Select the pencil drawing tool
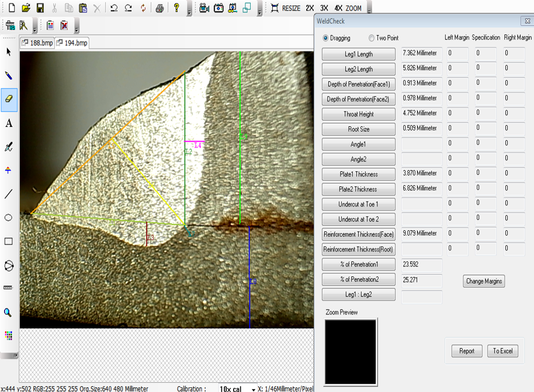Screen dimensions: 534x392 (x=9, y=75)
